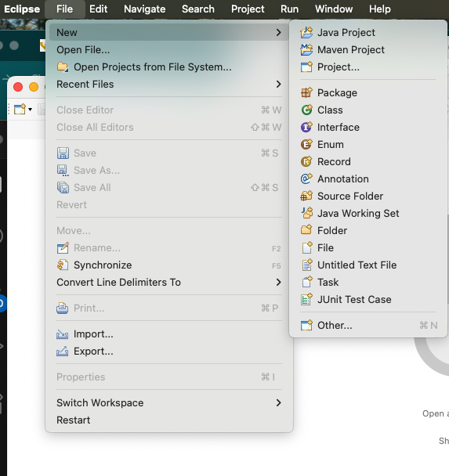Click the Package icon
This screenshot has width=449, height=476.
pos(306,92)
